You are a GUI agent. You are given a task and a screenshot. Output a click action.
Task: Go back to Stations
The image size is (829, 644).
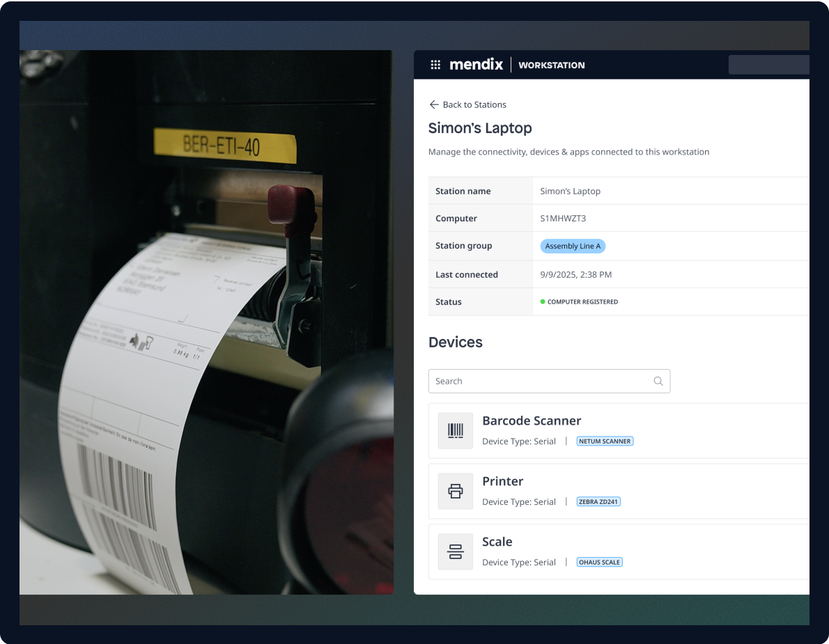pos(474,104)
